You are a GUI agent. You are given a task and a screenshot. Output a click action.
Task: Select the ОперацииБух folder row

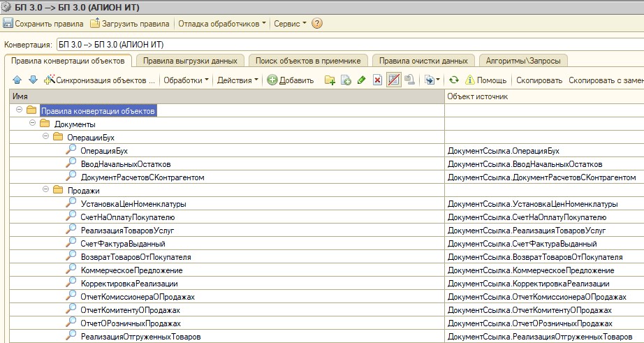point(227,138)
